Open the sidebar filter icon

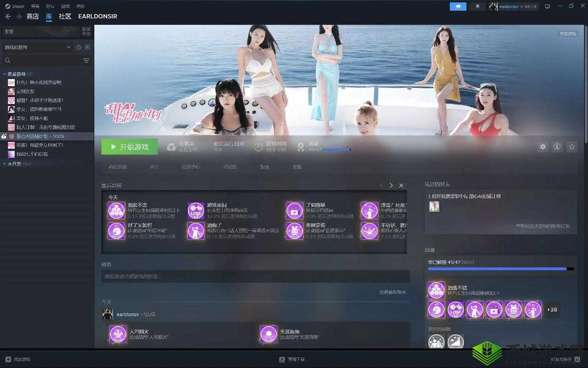click(x=86, y=60)
